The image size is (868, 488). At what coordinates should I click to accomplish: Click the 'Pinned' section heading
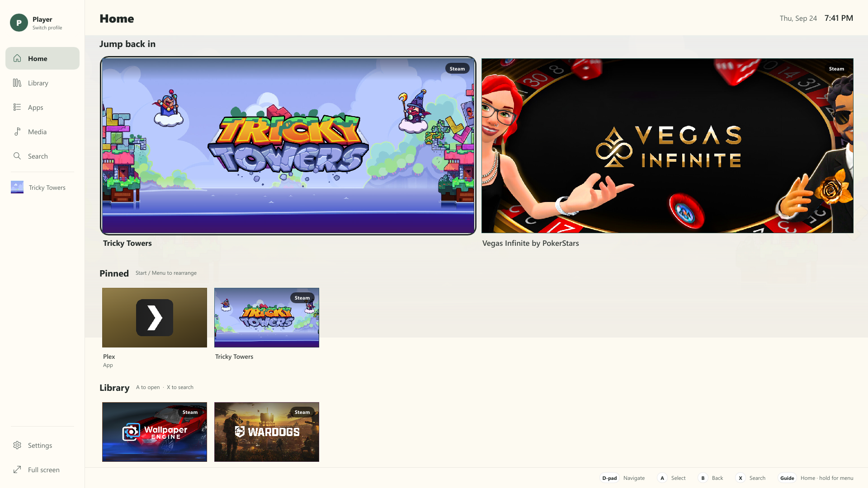click(x=114, y=273)
